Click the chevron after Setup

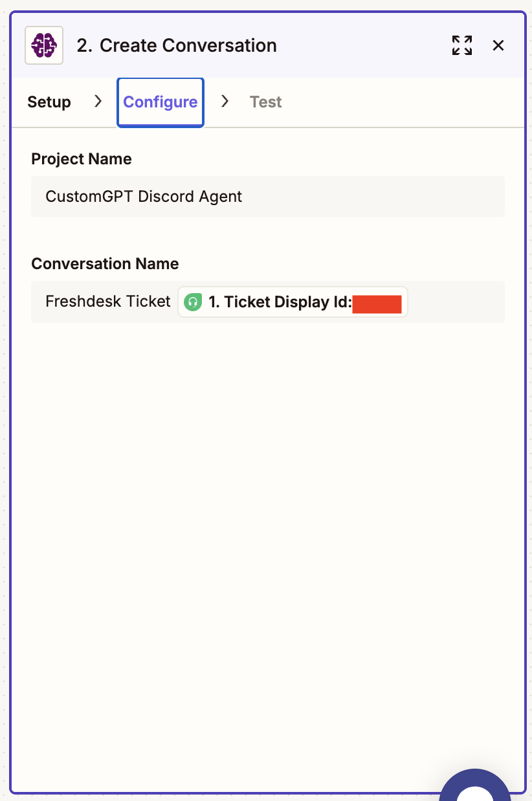pyautogui.click(x=98, y=102)
